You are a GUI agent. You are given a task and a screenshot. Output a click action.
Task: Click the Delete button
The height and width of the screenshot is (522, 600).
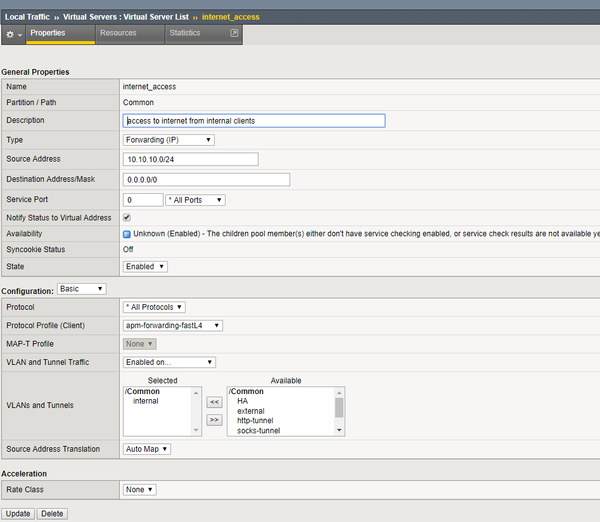[x=52, y=514]
